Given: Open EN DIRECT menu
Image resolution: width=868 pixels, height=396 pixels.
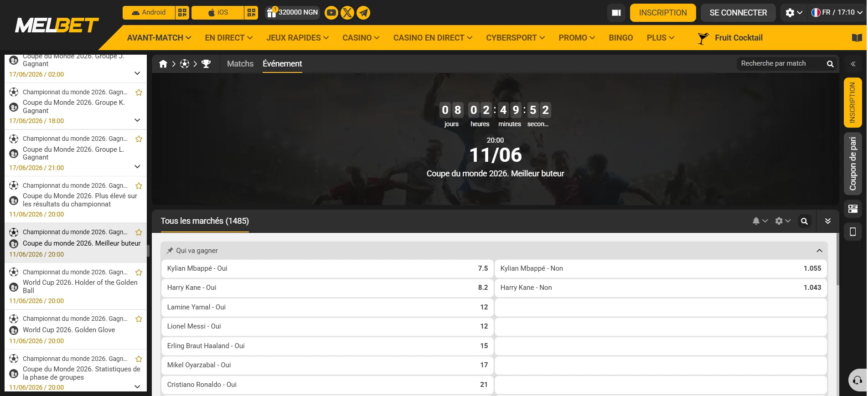Looking at the screenshot, I should pyautogui.click(x=229, y=38).
